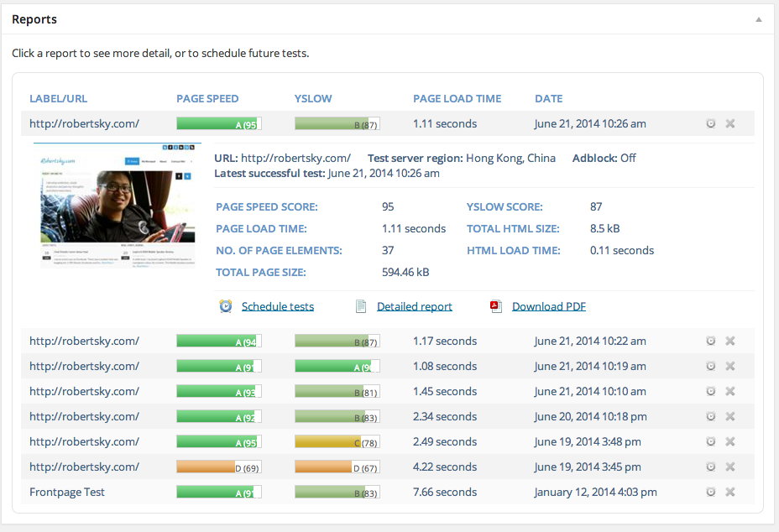Click the PDF icon beside Download PDF

496,306
